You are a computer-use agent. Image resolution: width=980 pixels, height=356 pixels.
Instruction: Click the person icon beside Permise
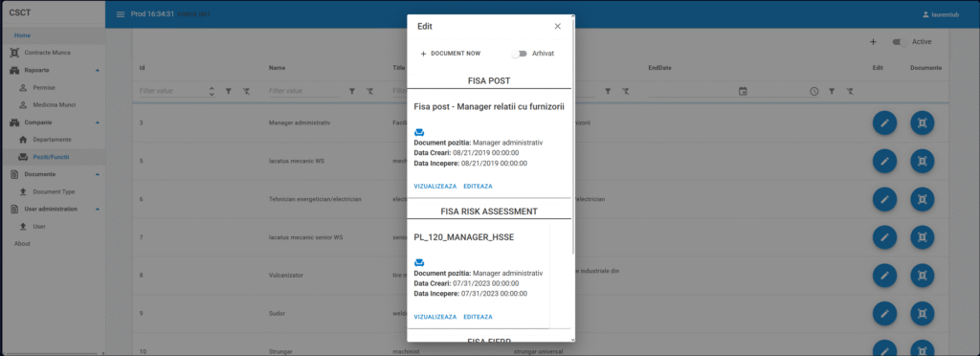23,87
